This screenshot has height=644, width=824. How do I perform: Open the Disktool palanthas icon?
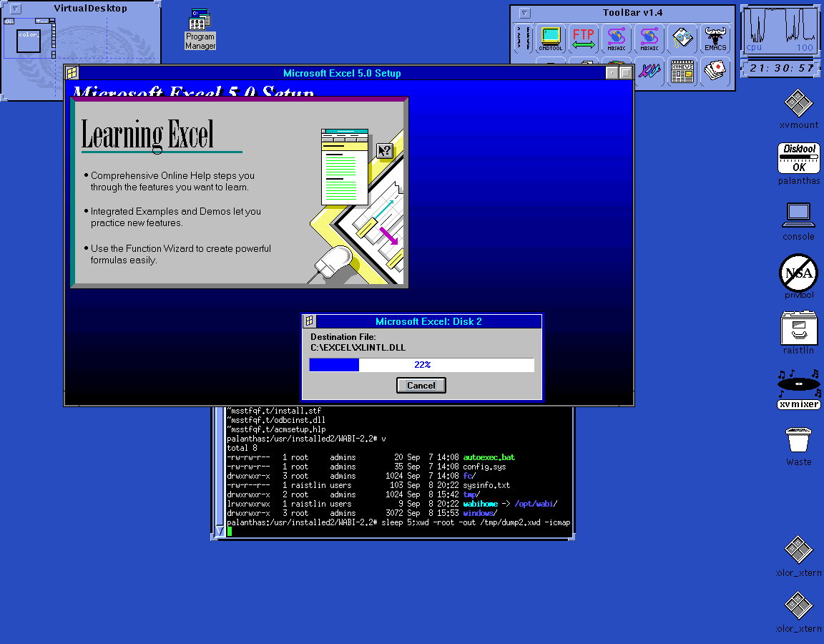799,164
